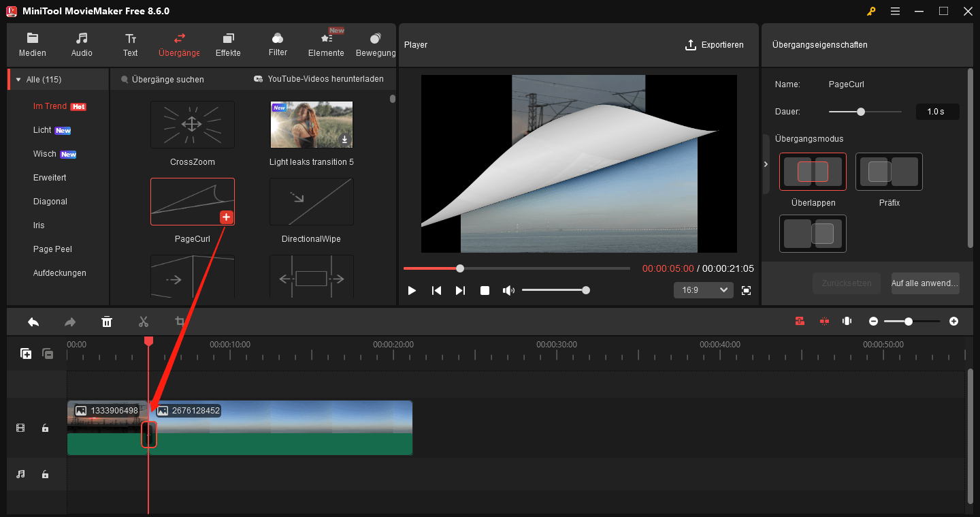Image resolution: width=980 pixels, height=517 pixels.
Task: Open the 16:9 aspect ratio dropdown
Action: 703,289
